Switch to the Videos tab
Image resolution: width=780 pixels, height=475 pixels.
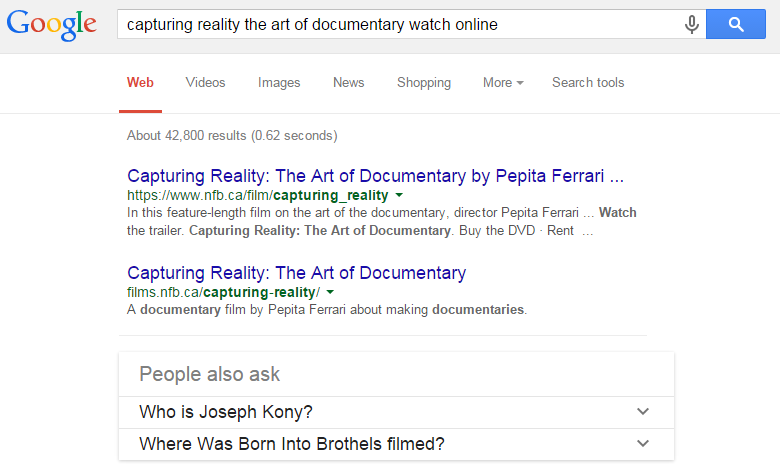pyautogui.click(x=205, y=83)
